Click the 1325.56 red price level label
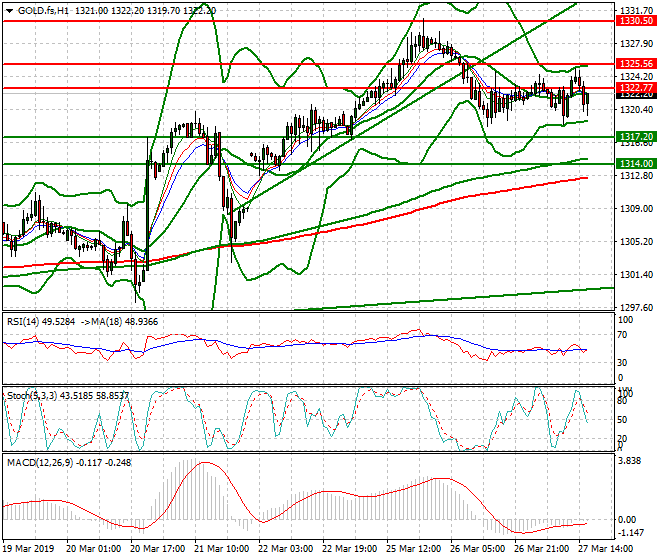Viewport: 660px width, 560px height. [636, 64]
